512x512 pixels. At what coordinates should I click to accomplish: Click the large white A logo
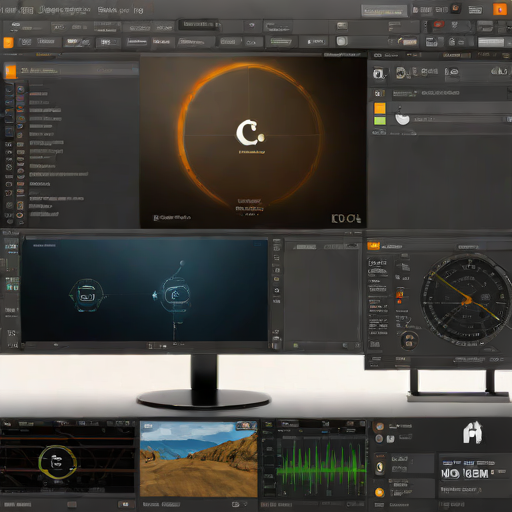pyautogui.click(x=473, y=432)
